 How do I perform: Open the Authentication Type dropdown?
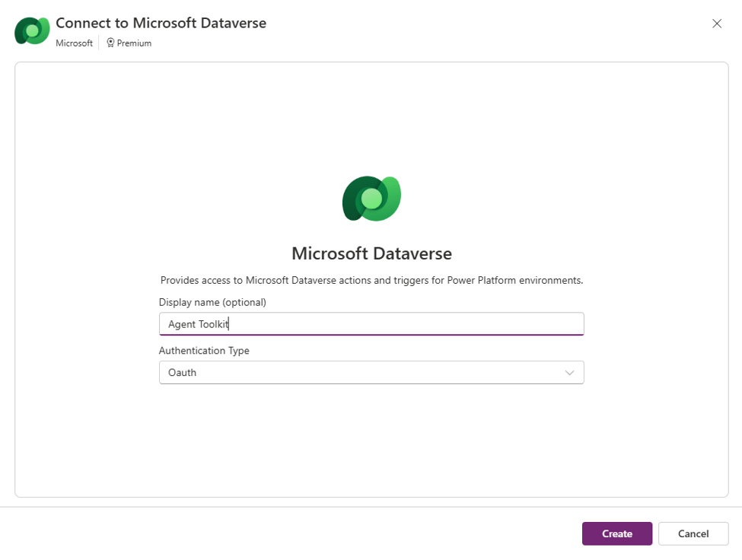(371, 372)
